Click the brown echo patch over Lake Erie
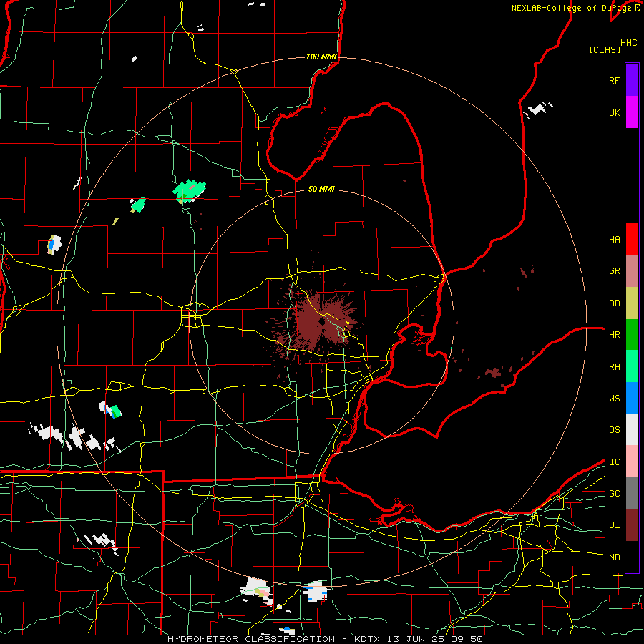This screenshot has height=644, width=644. (x=493, y=373)
